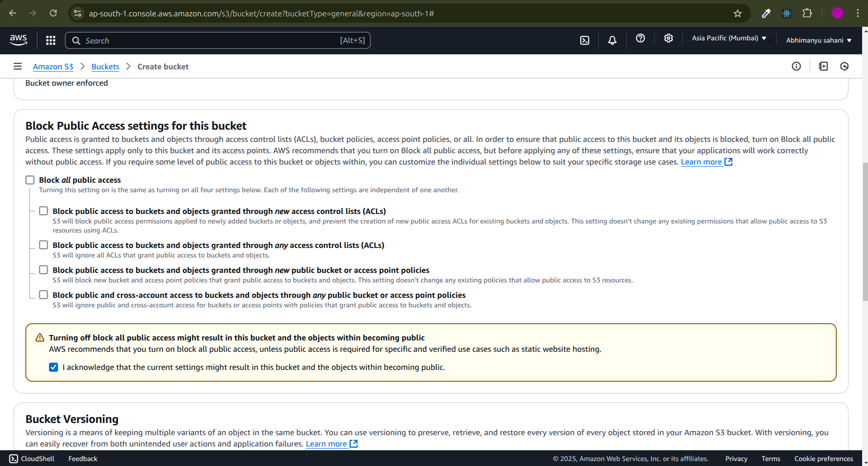Click the hexagon clock icon at top right

coord(844,66)
